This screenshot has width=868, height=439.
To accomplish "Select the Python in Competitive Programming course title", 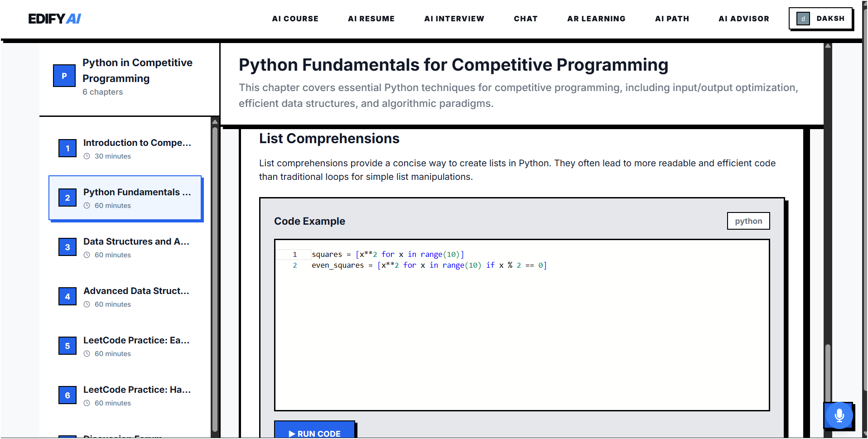I will click(x=137, y=70).
